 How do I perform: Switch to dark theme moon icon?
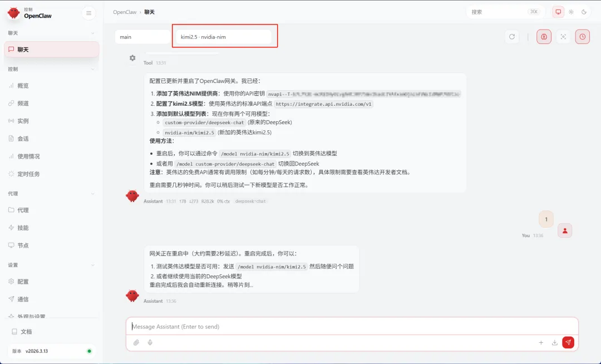584,12
